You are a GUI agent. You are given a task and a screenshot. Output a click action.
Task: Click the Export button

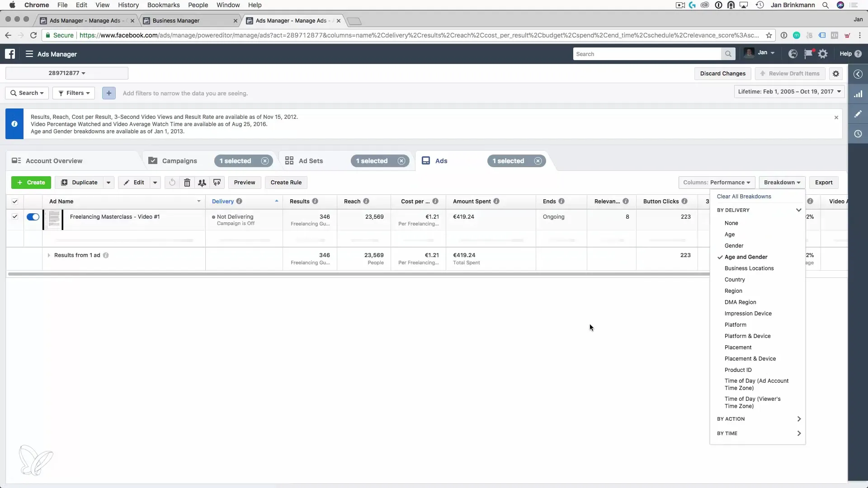824,183
